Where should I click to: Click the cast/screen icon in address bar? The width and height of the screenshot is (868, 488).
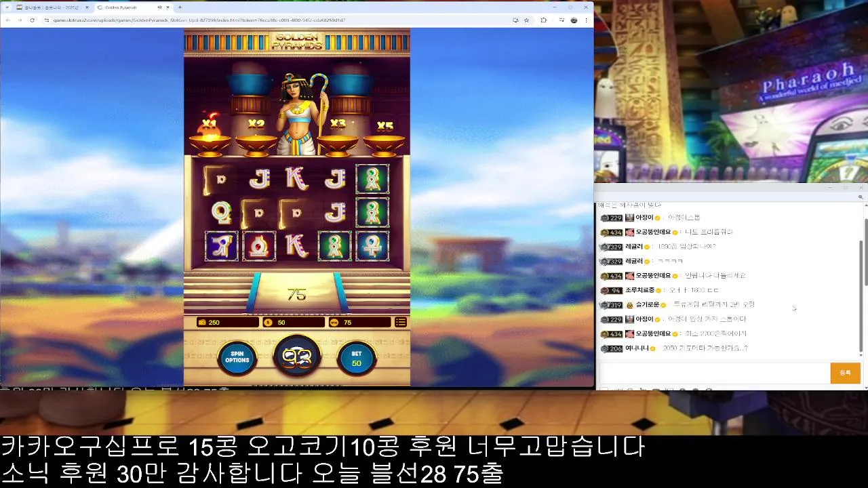pos(515,20)
